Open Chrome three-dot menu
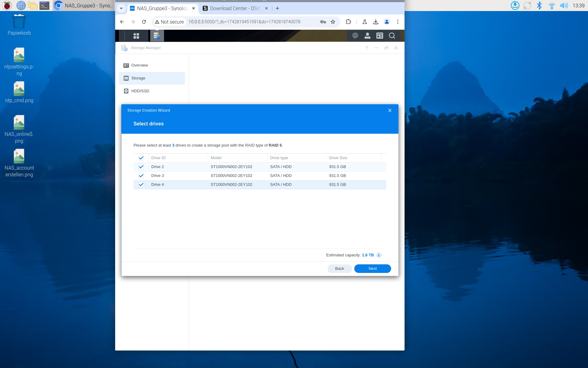Image resolution: width=588 pixels, height=368 pixels. pos(398,22)
